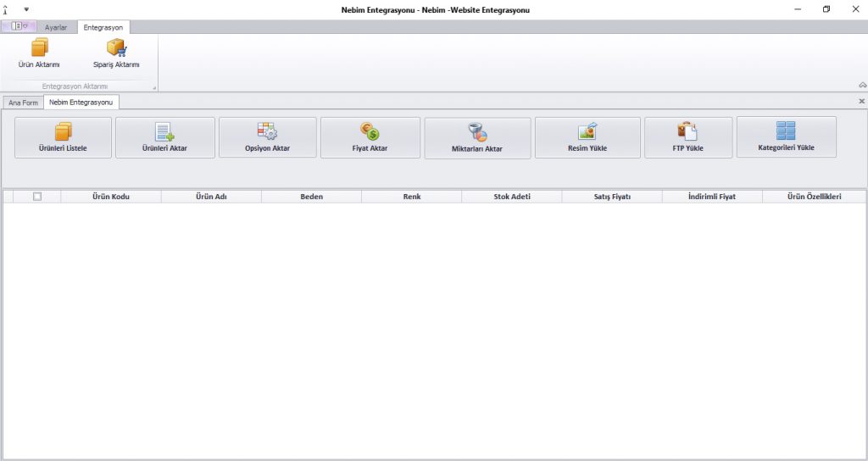Image resolution: width=868 pixels, height=461 pixels.
Task: Open Ürün Aktarımı from the ribbon
Action: (39, 53)
